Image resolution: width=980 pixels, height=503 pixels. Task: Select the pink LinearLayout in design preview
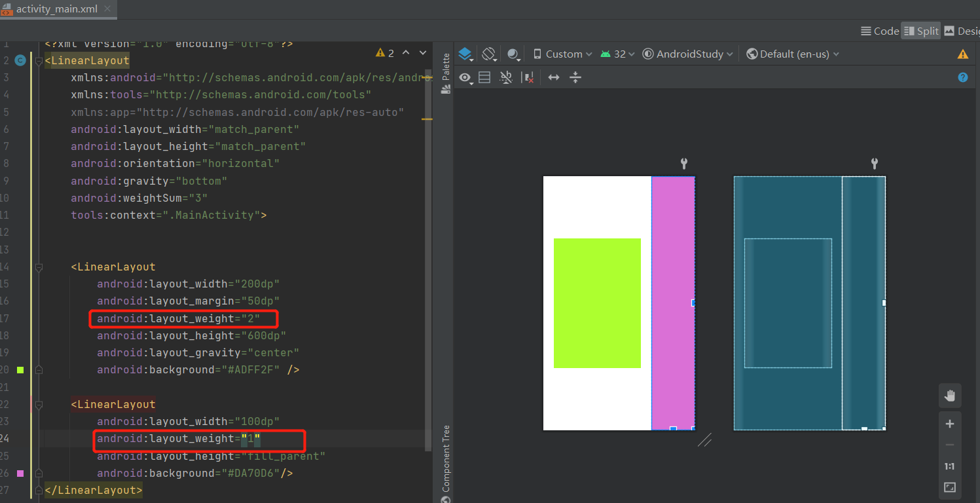coord(673,303)
